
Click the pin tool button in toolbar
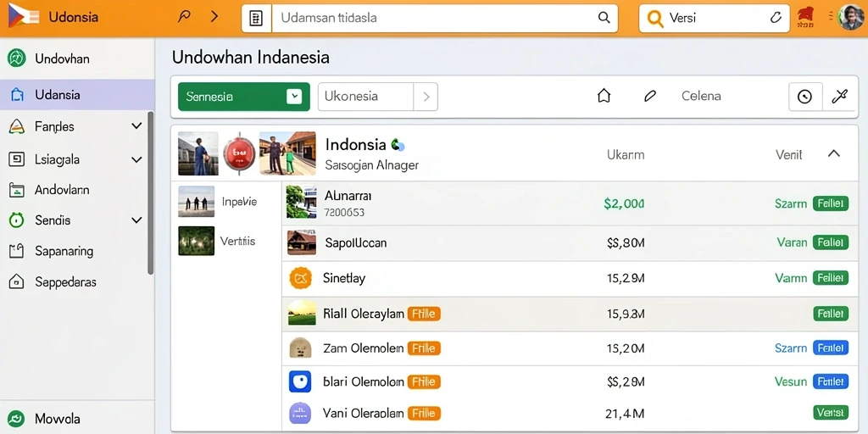pyautogui.click(x=838, y=97)
